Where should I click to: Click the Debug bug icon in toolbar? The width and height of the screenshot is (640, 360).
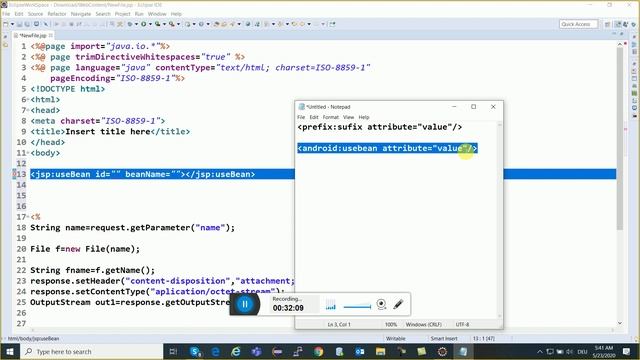tap(130, 24)
